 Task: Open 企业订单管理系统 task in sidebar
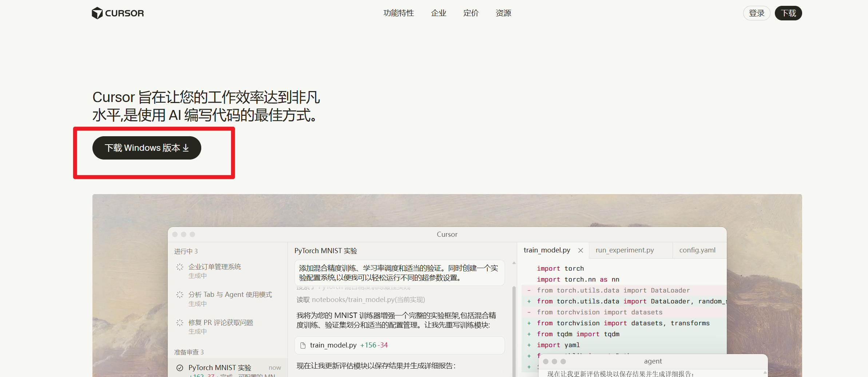coord(227,271)
